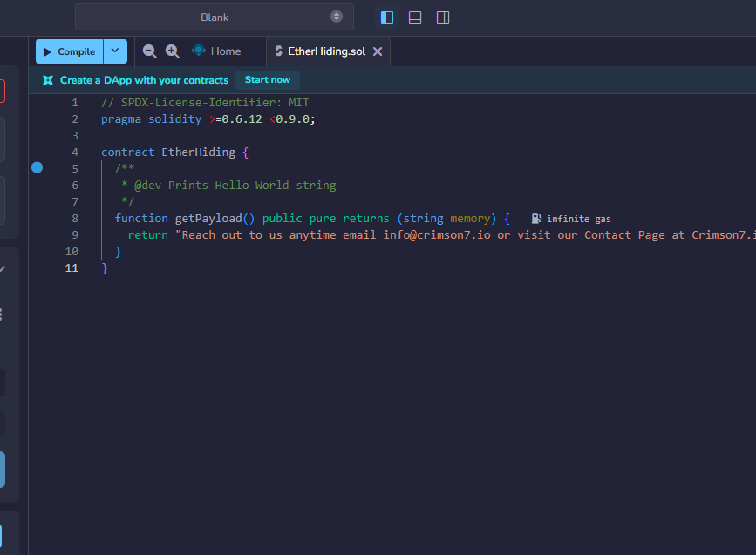Click the getPayload function name

pos(208,218)
